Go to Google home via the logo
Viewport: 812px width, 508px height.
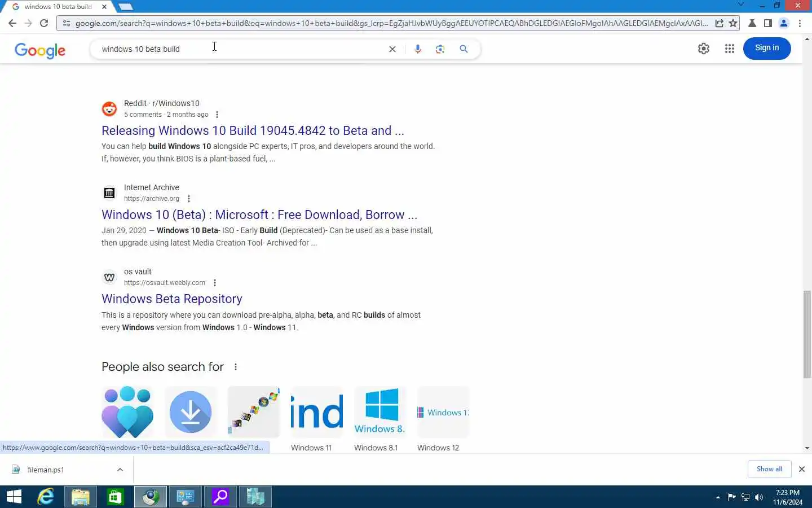tap(40, 50)
